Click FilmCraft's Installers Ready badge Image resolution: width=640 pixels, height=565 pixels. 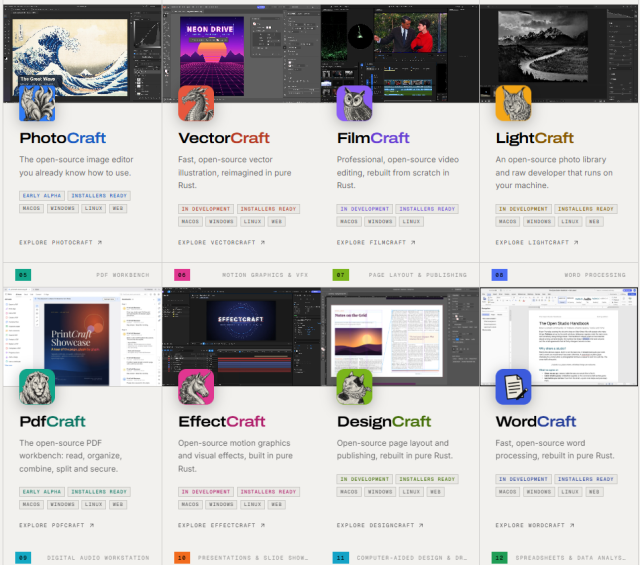click(x=427, y=209)
